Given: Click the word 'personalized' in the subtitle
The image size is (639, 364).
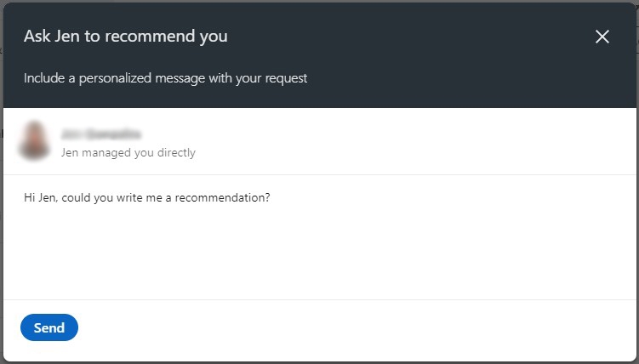Looking at the screenshot, I should (x=115, y=77).
